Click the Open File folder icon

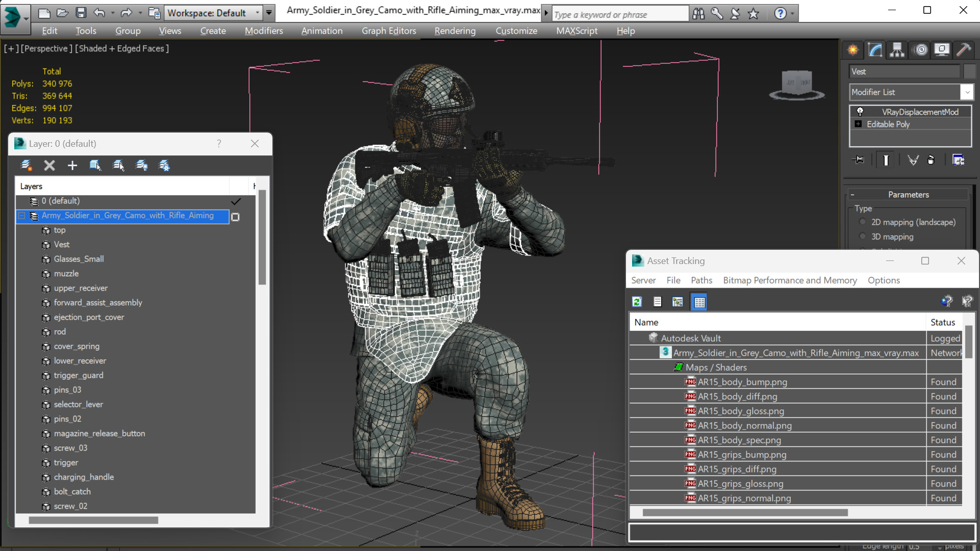[62, 13]
